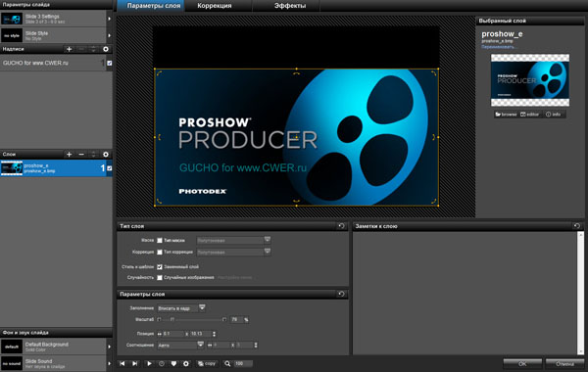Click the Масштаб percentage field
This screenshot has height=372, width=588.
236,319
